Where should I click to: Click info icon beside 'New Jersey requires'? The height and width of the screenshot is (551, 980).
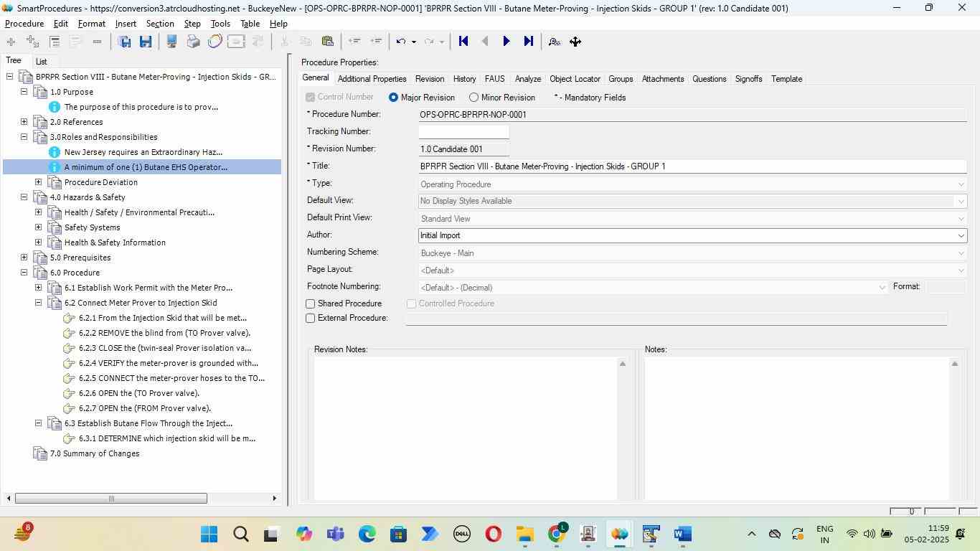tap(55, 152)
